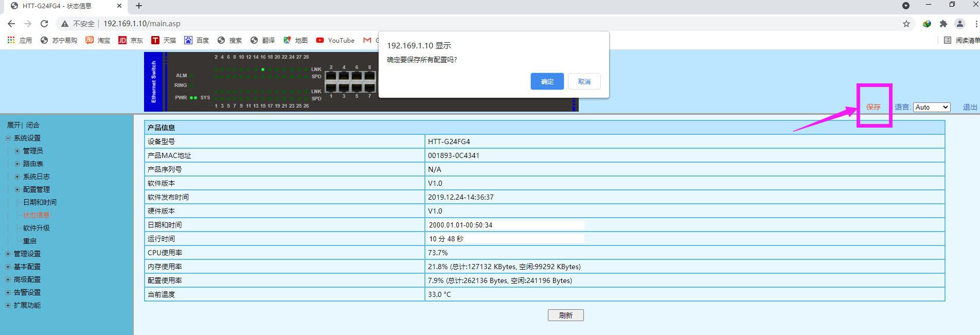Click 取消 to cancel the dialog

(584, 81)
